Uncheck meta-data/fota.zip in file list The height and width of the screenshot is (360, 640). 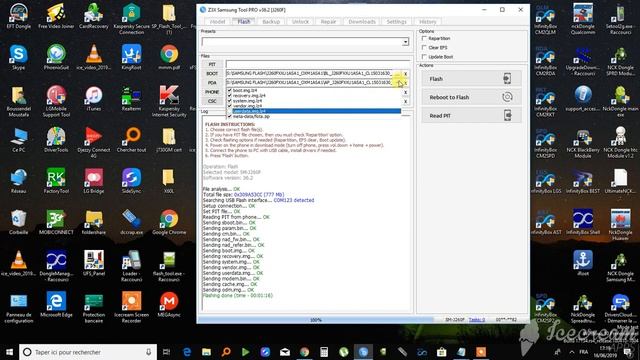230,116
